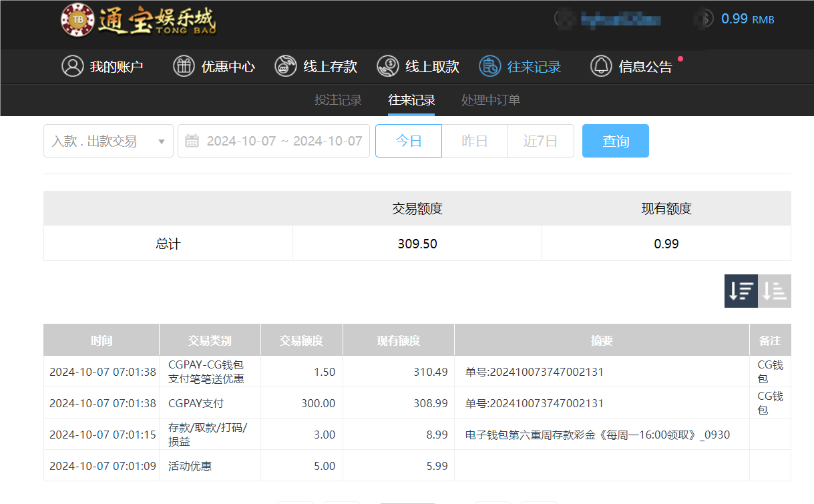
Task: Open the 我的账户 account icon
Action: (x=73, y=66)
